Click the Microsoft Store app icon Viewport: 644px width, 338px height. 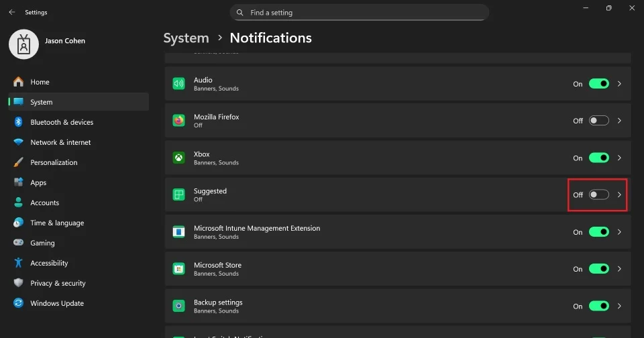(178, 269)
